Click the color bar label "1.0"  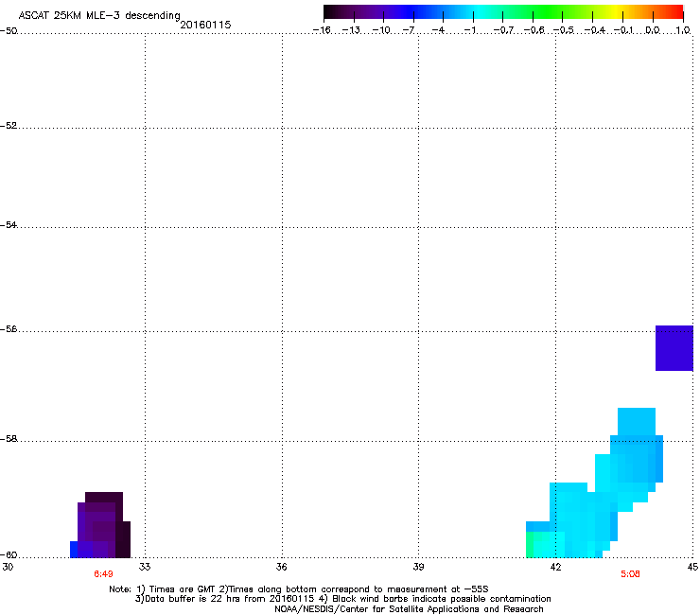[x=683, y=30]
